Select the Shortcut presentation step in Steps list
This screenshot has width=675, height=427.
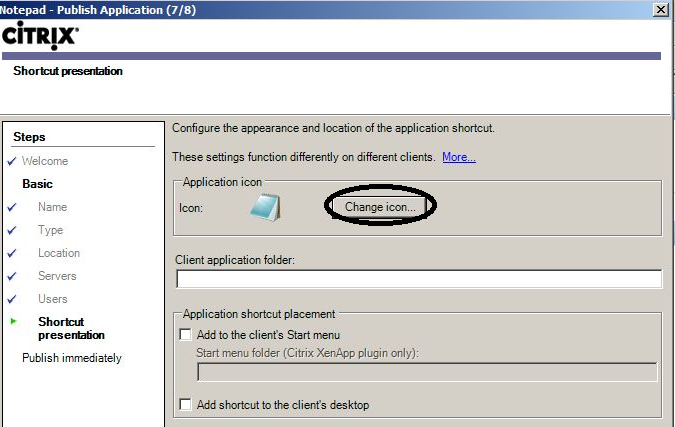[71, 328]
